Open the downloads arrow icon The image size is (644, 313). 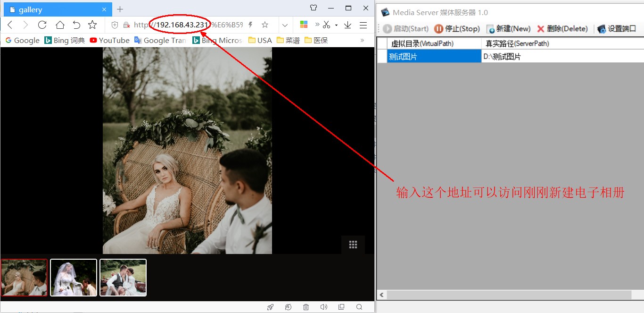[x=347, y=25]
